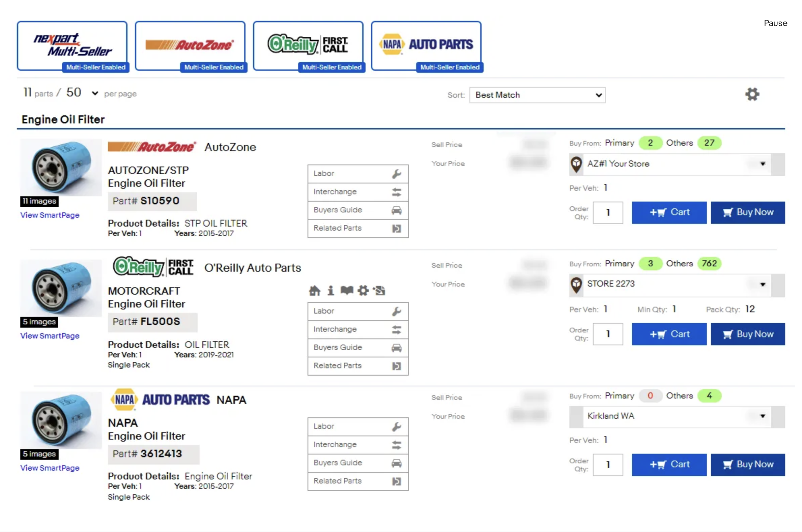Open Interchange for NAPA part 3612413
802x532 pixels.
[x=358, y=445]
